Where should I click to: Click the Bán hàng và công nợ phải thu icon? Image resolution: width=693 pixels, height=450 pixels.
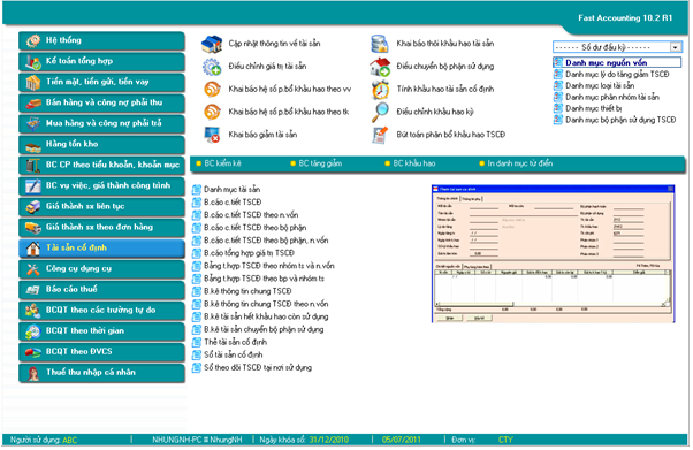click(33, 103)
